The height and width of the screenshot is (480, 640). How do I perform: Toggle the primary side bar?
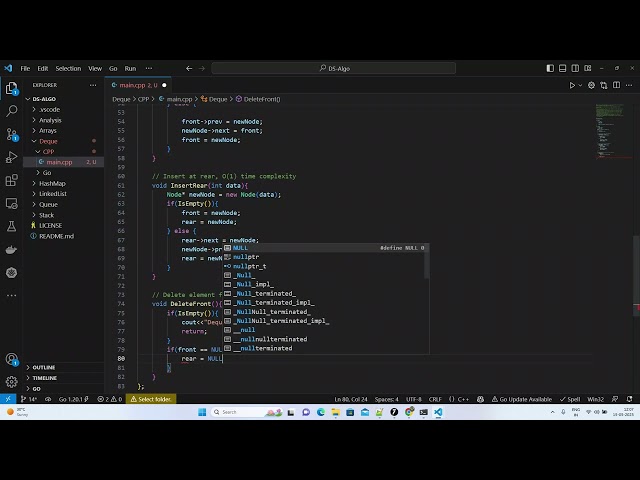[550, 68]
